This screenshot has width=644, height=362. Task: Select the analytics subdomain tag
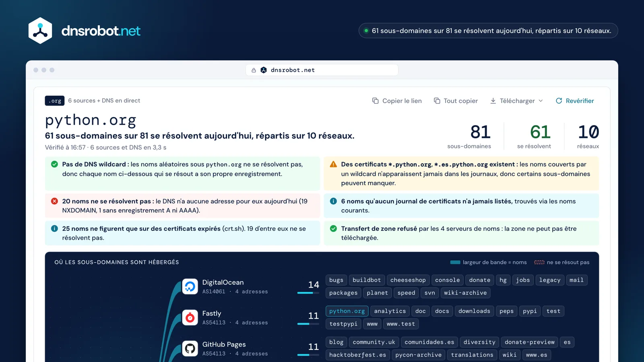pos(390,311)
